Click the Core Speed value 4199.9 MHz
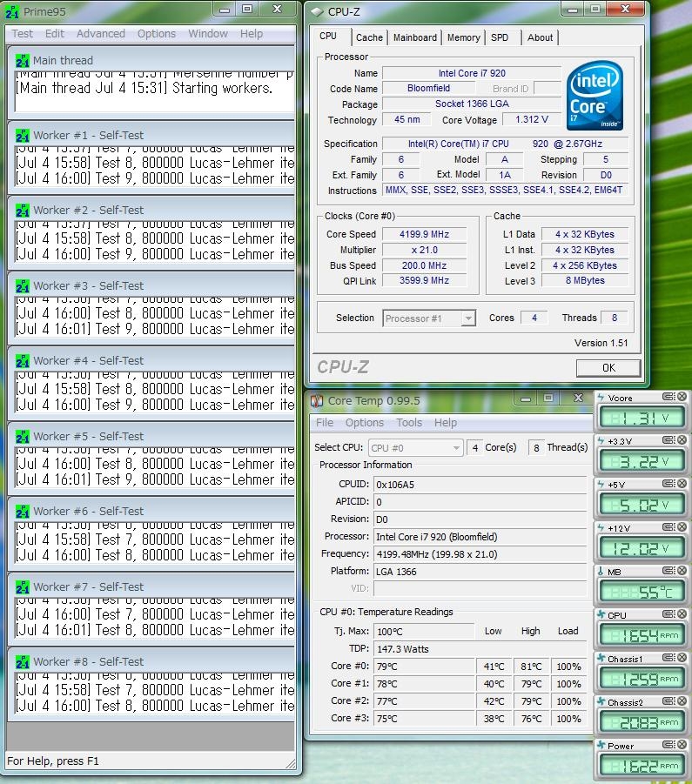The height and width of the screenshot is (784, 692). click(425, 234)
